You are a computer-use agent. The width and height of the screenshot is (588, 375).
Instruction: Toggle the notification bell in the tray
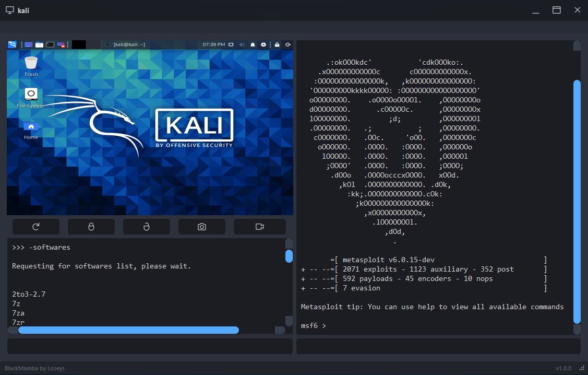253,44
